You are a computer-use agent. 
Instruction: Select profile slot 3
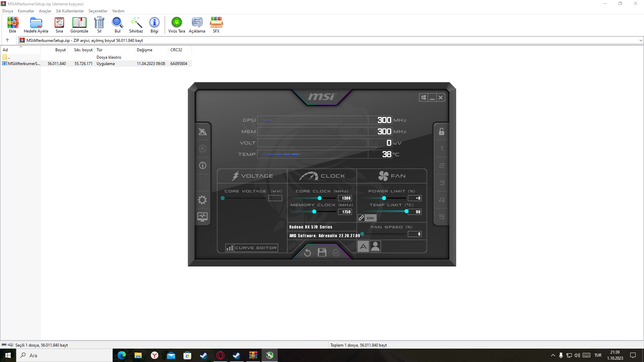pyautogui.click(x=442, y=183)
